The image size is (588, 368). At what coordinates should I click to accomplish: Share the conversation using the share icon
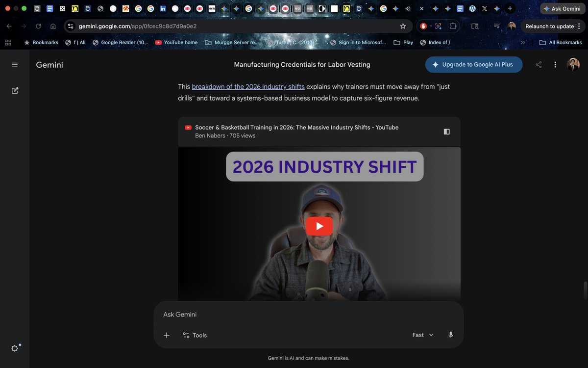539,65
